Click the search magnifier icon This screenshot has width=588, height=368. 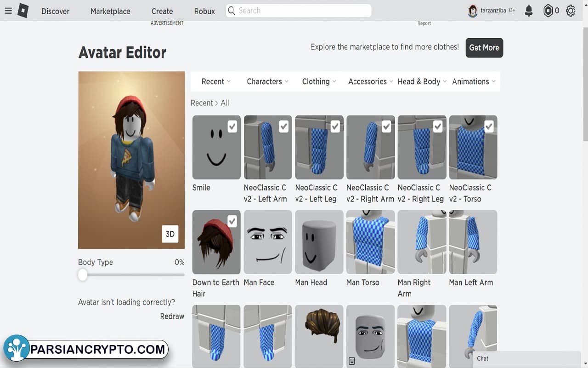(232, 11)
